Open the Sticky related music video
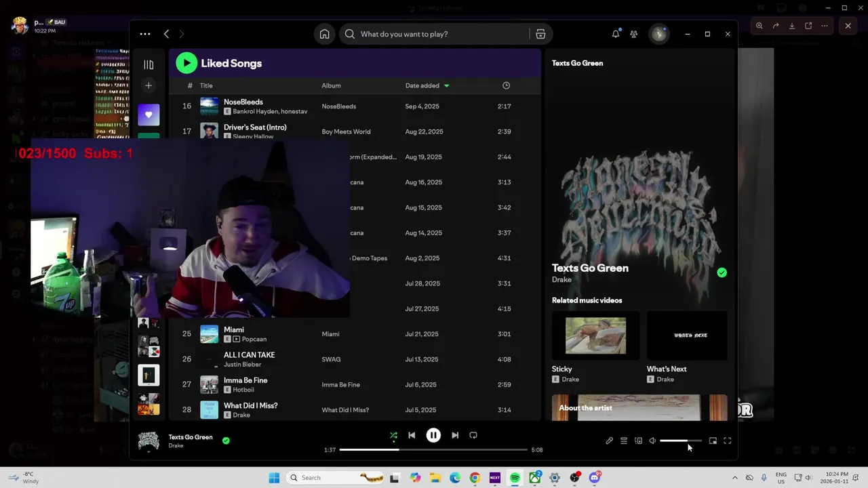868x488 pixels. [x=595, y=335]
